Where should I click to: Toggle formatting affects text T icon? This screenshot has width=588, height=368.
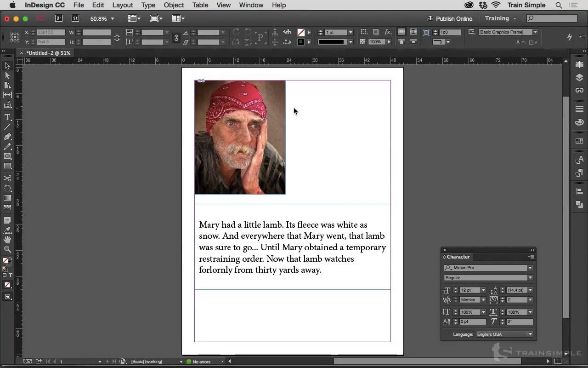(11, 275)
